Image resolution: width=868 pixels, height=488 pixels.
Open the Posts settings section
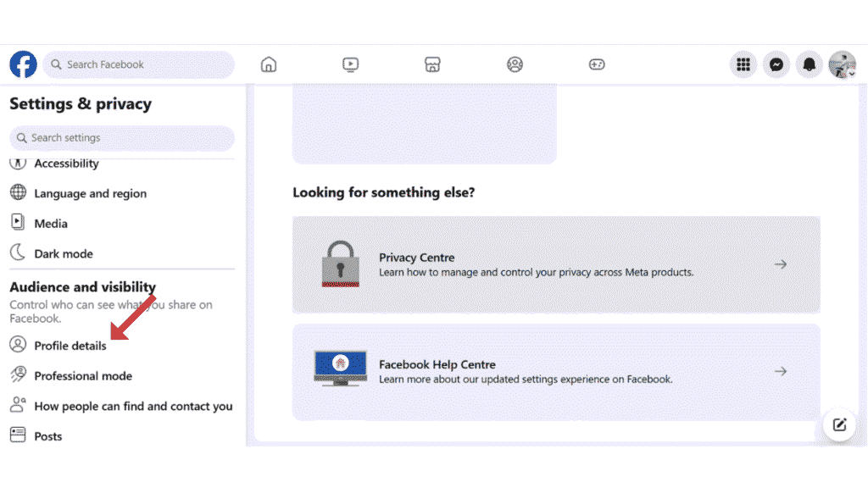pos(47,435)
